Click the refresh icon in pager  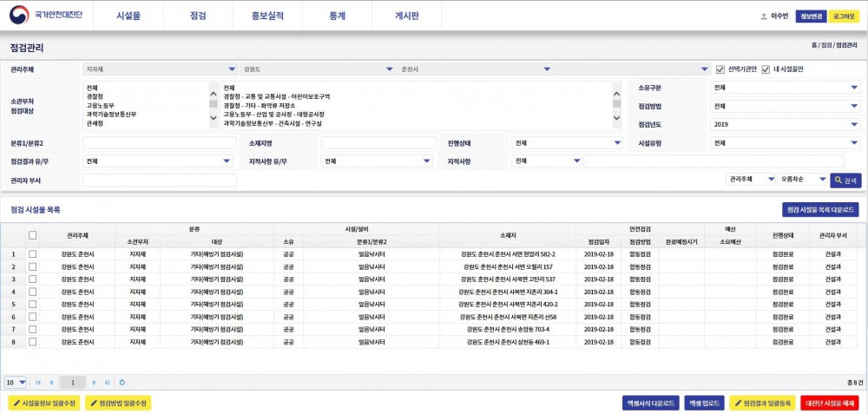122,383
